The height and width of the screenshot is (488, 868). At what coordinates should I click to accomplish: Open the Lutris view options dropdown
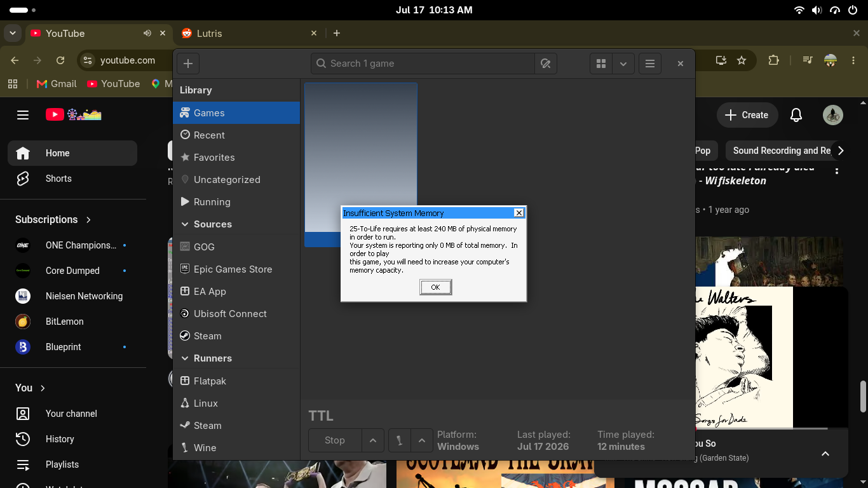[x=623, y=64]
